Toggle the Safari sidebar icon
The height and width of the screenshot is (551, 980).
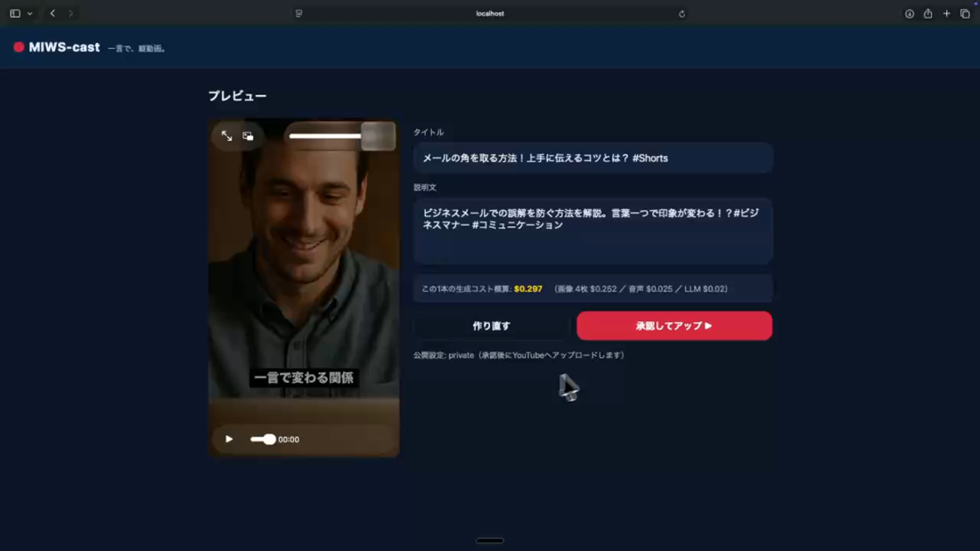click(x=15, y=13)
